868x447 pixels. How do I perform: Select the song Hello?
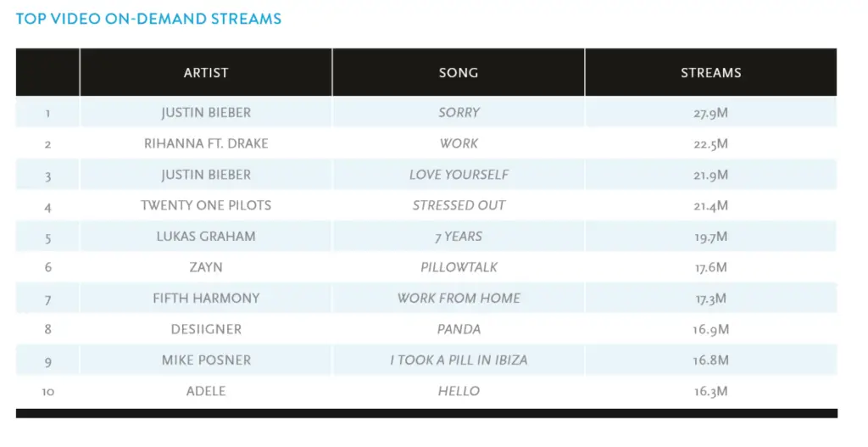(459, 391)
